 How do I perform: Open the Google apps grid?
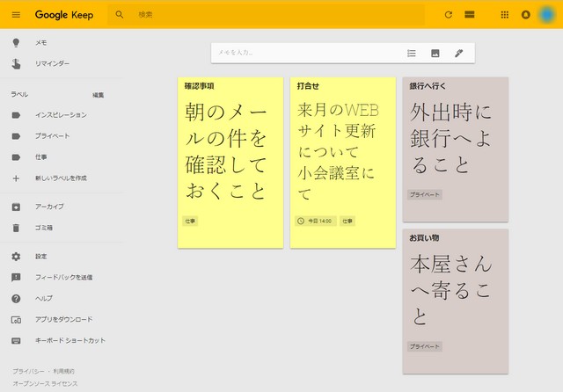(x=504, y=15)
